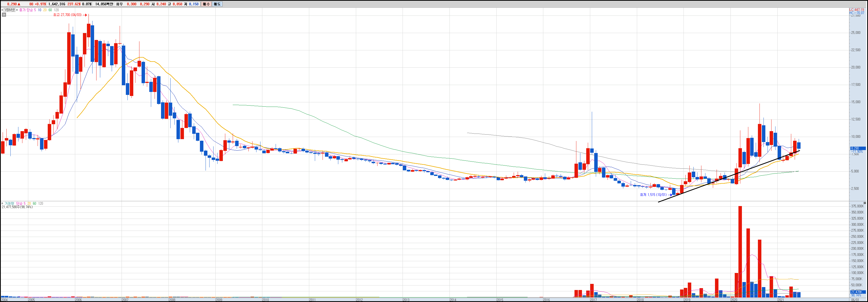
Task: Click the 237.62% volume ratio value
Action: [x=74, y=4]
